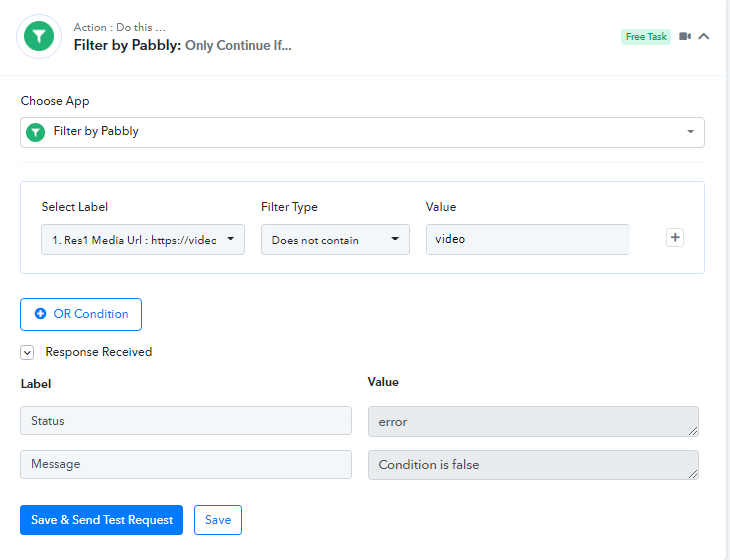The width and height of the screenshot is (730, 560).
Task: Click Save & Send Test Request button
Action: click(x=101, y=520)
